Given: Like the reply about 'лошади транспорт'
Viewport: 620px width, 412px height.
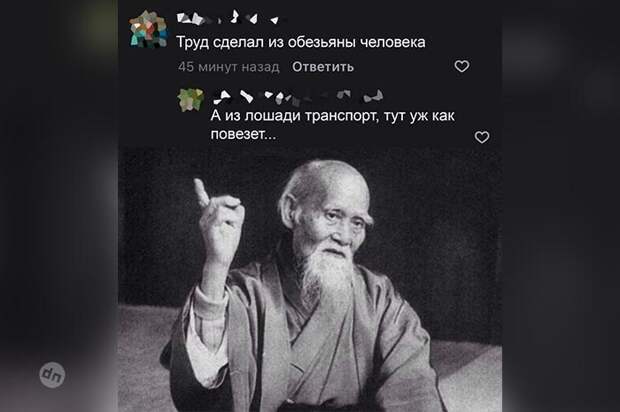Looking at the screenshot, I should coord(482,137).
